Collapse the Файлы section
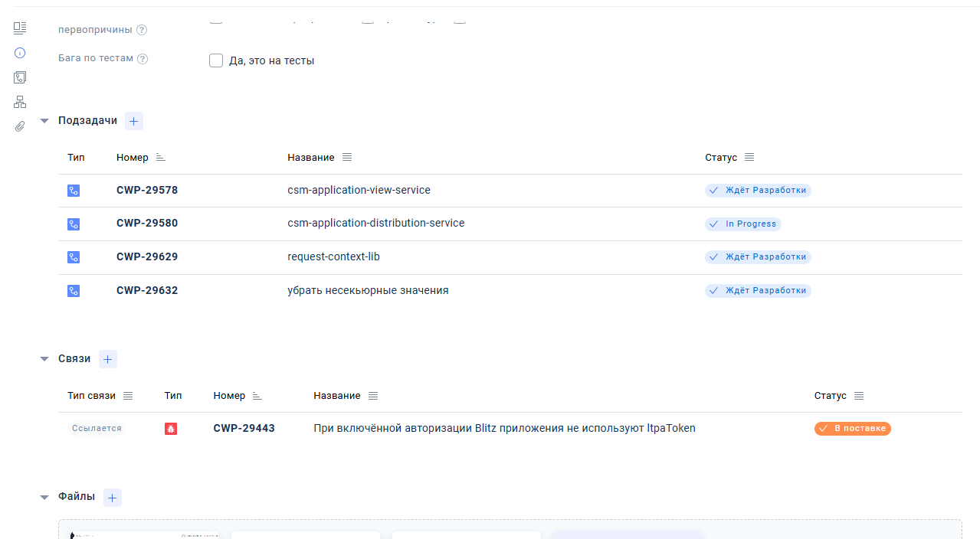Image resolution: width=980 pixels, height=539 pixels. tap(44, 498)
